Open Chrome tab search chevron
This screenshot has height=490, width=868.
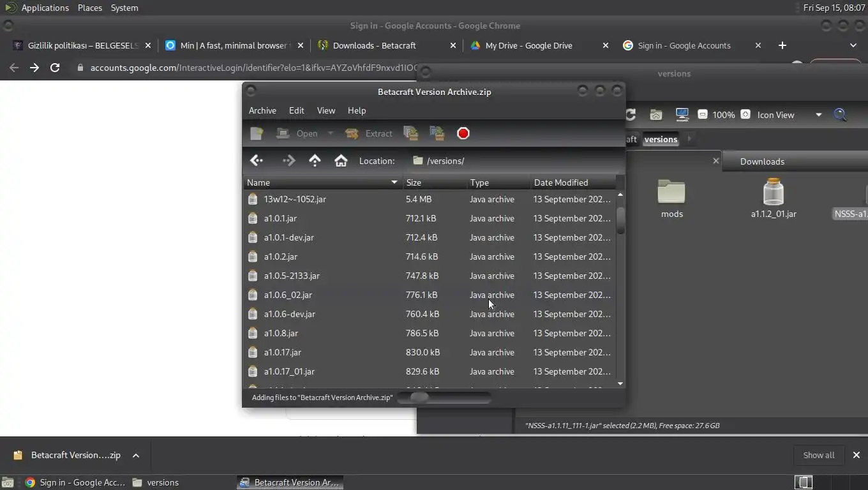tap(853, 45)
